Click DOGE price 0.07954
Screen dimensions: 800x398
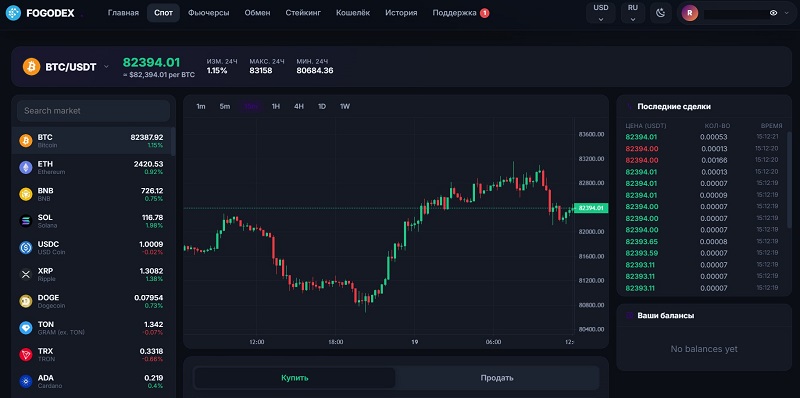point(149,297)
